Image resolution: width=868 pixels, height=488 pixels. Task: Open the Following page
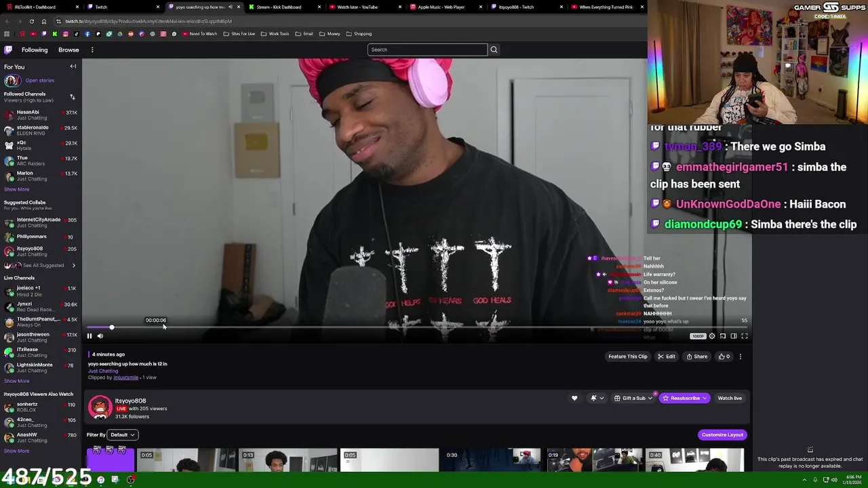[x=35, y=49]
